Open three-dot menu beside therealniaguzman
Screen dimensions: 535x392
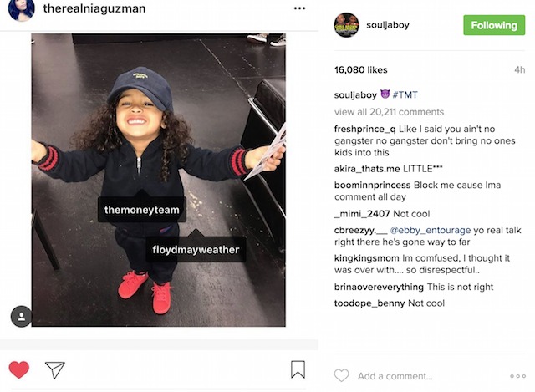pyautogui.click(x=299, y=8)
